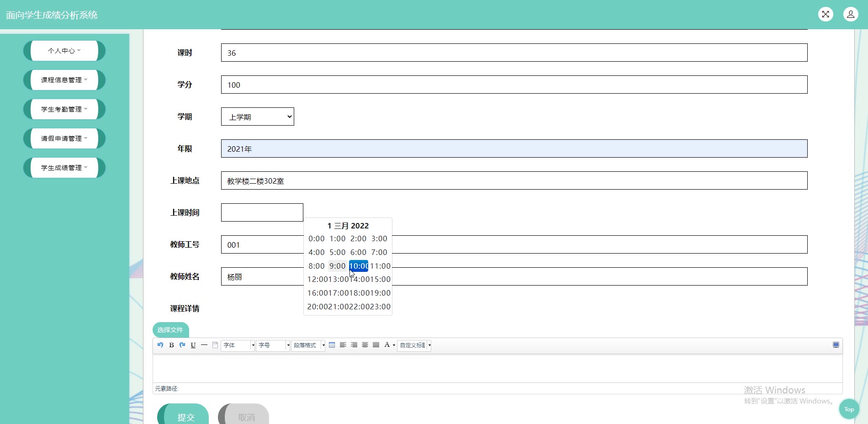Viewport: 868px width, 424px height.
Task: Select 6:00 in the time picker
Action: tap(358, 252)
